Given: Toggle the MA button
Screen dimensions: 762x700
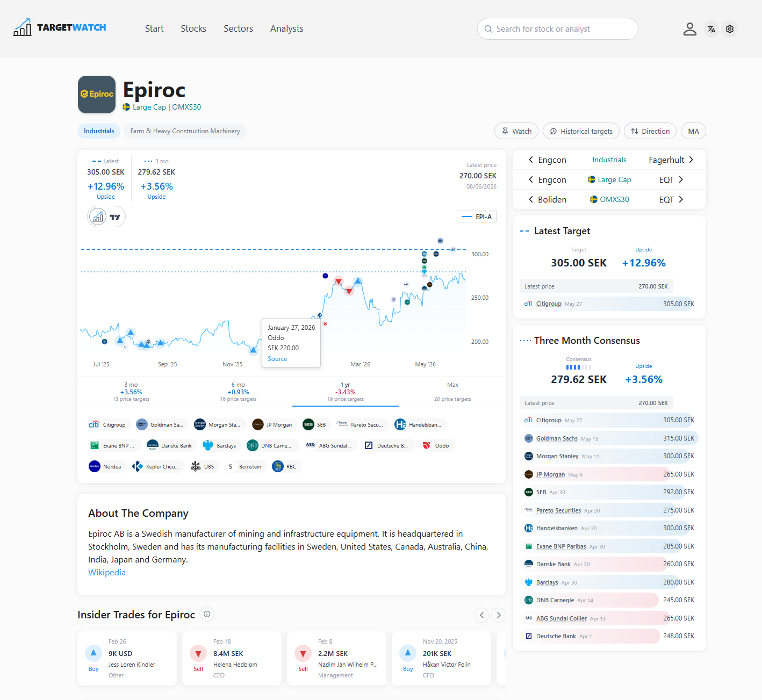Looking at the screenshot, I should pyautogui.click(x=693, y=131).
